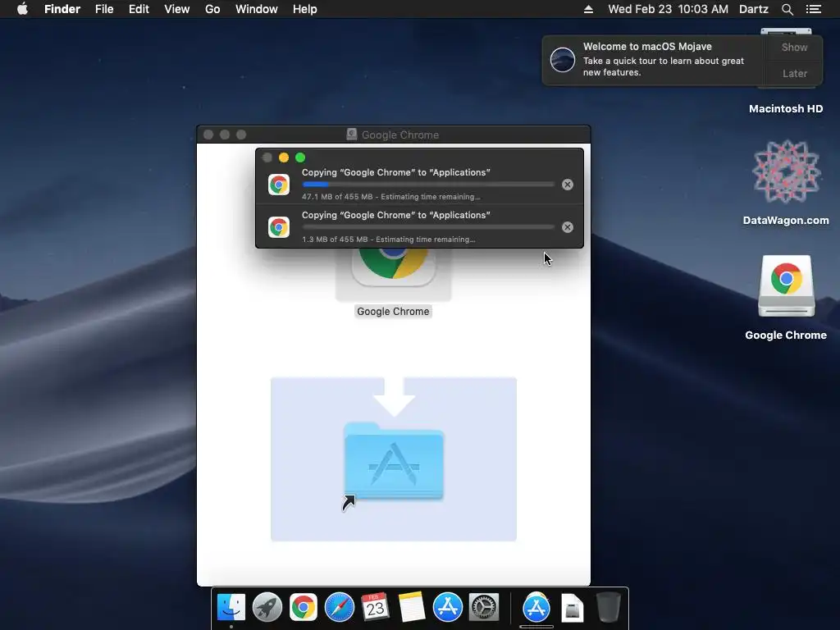
Task: Open Spotlight search magnifier icon
Action: (787, 9)
